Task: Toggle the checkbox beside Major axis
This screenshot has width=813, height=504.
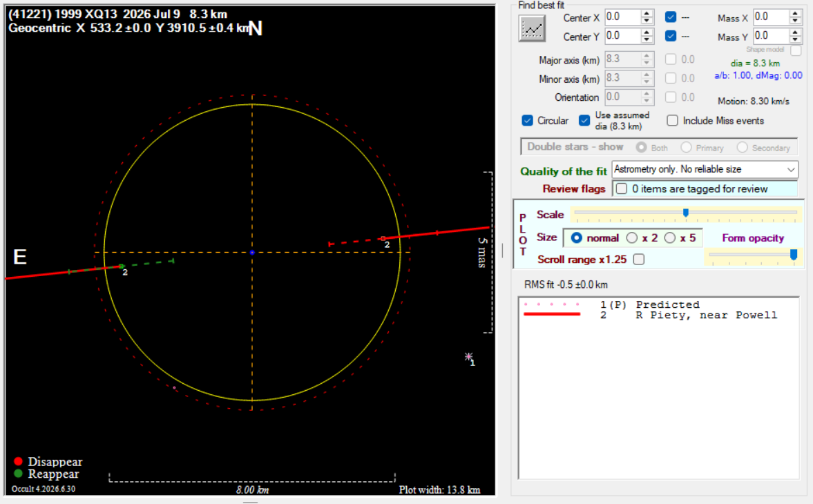Action: [x=671, y=59]
